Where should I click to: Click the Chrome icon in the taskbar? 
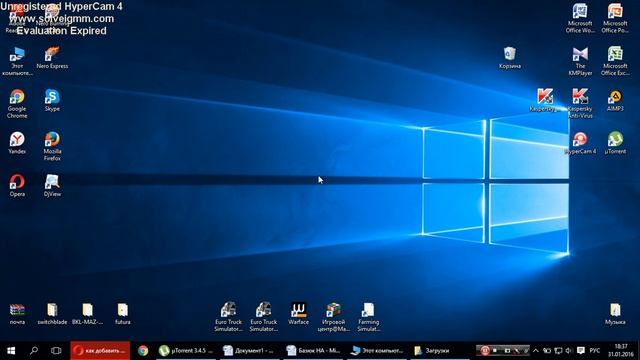pyautogui.click(x=143, y=351)
